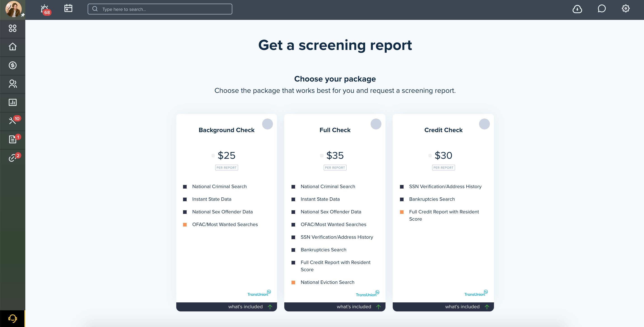
Task: Select the Full Check package radio
Action: click(376, 124)
